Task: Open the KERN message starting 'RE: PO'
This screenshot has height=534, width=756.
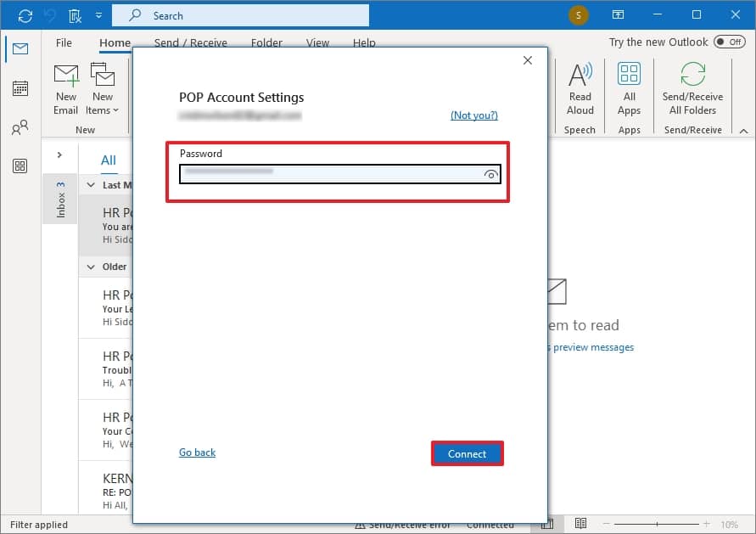Action: coord(105,489)
